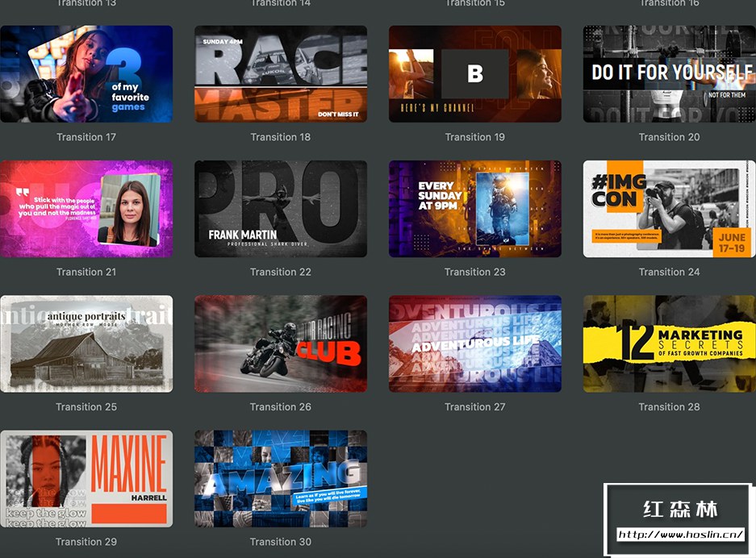Image resolution: width=756 pixels, height=558 pixels.
Task: Click the 'Transition 25' label
Action: click(x=86, y=407)
